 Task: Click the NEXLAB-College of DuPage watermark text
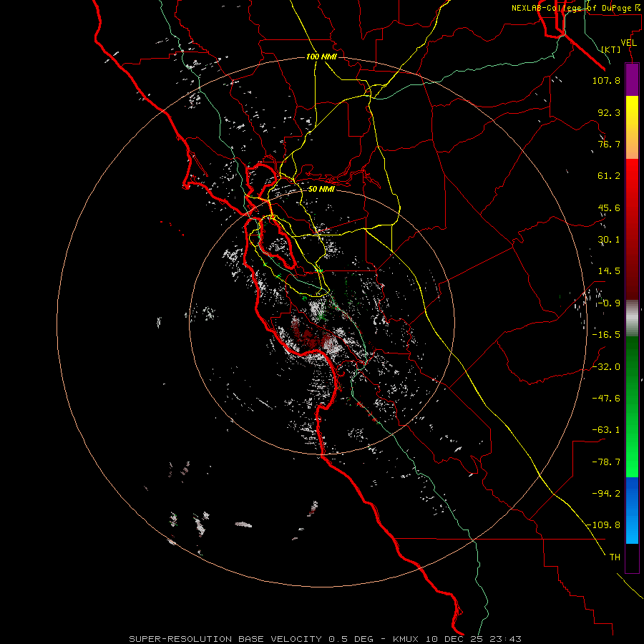[575, 8]
